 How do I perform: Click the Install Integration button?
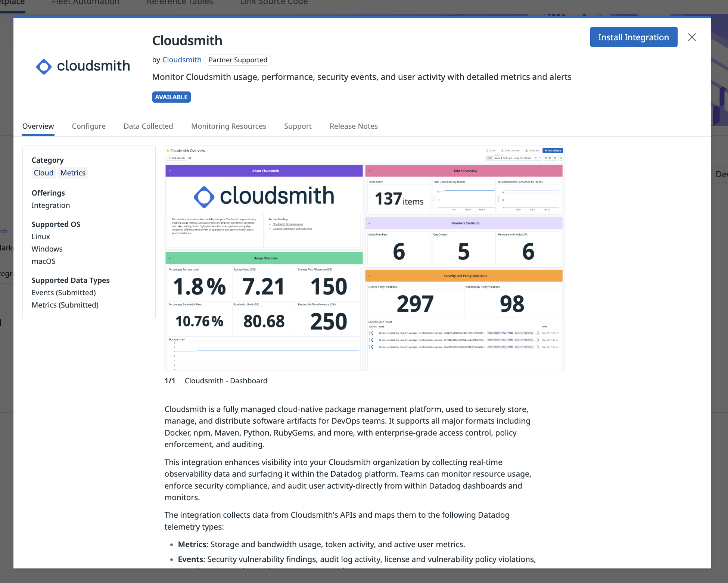click(633, 37)
